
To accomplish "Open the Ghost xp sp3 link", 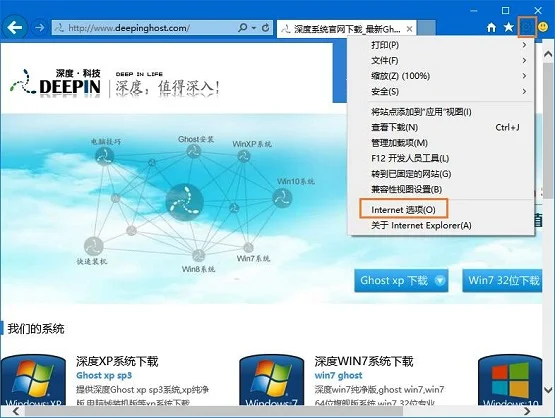I will [x=104, y=375].
